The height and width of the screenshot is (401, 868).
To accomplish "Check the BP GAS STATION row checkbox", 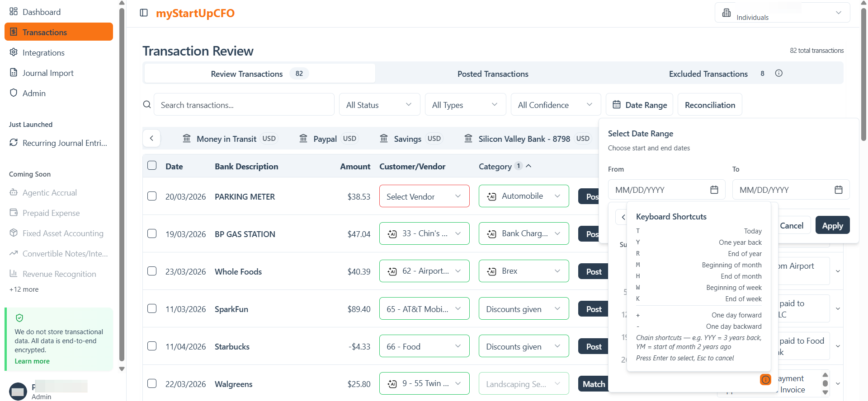I will [x=152, y=233].
